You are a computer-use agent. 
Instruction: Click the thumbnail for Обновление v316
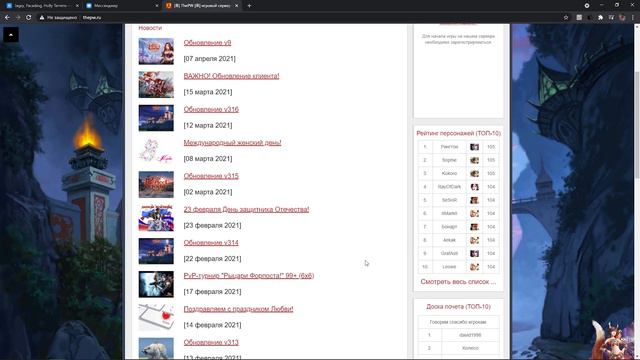[156, 118]
